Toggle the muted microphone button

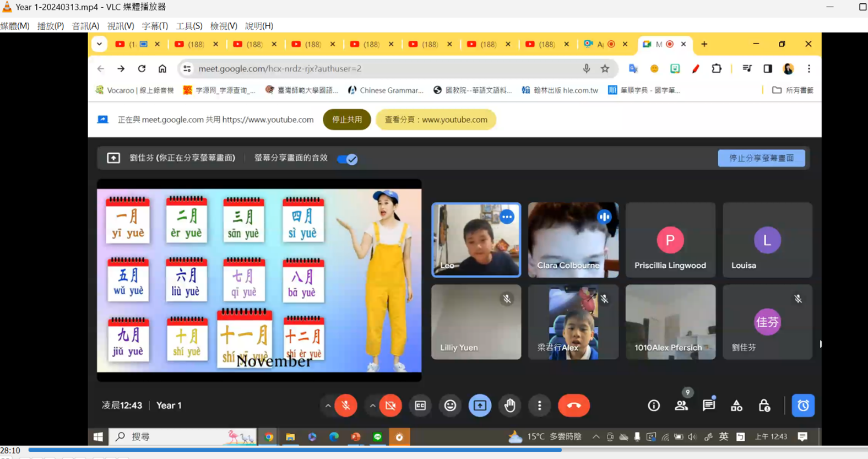point(346,406)
